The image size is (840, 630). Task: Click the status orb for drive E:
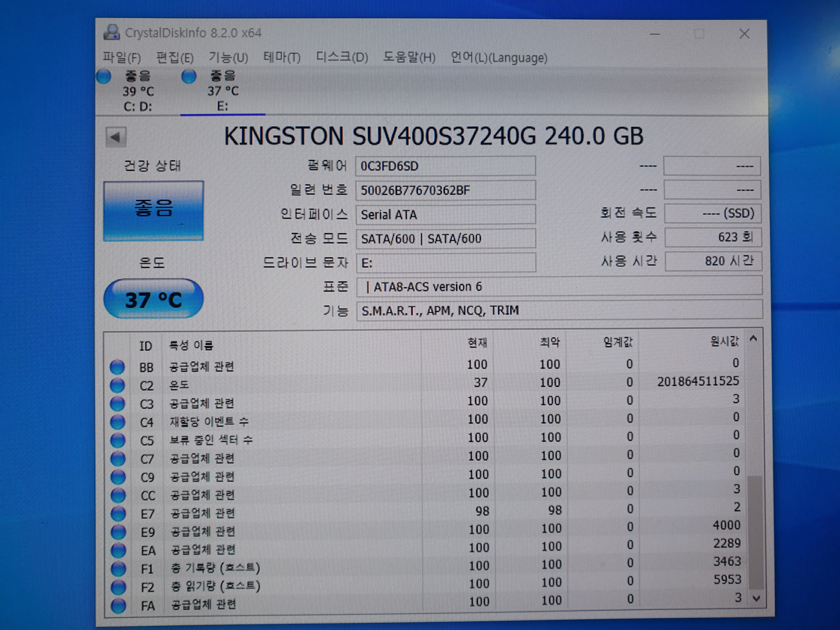(189, 76)
